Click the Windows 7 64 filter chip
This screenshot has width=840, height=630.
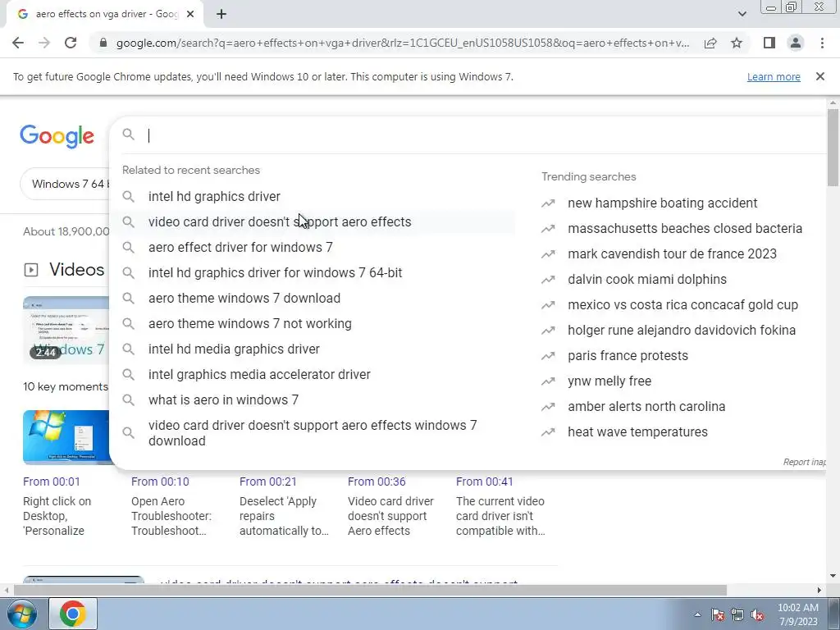click(65, 184)
